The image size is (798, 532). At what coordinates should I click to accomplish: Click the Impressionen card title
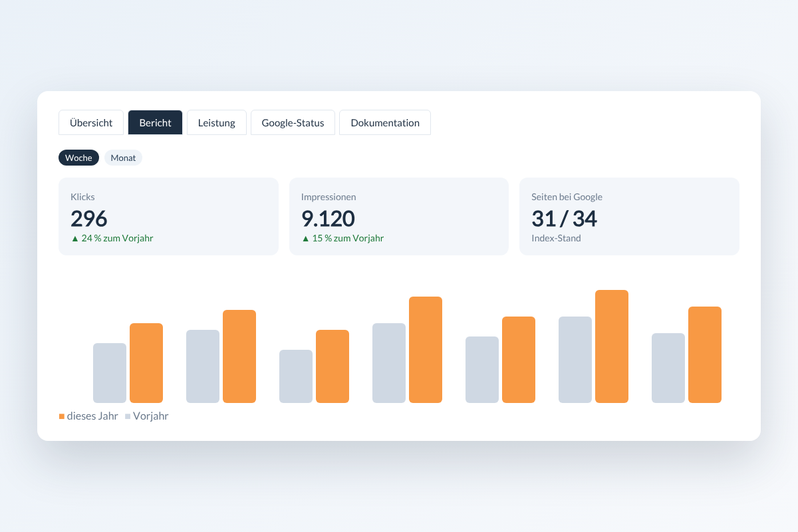[329, 197]
